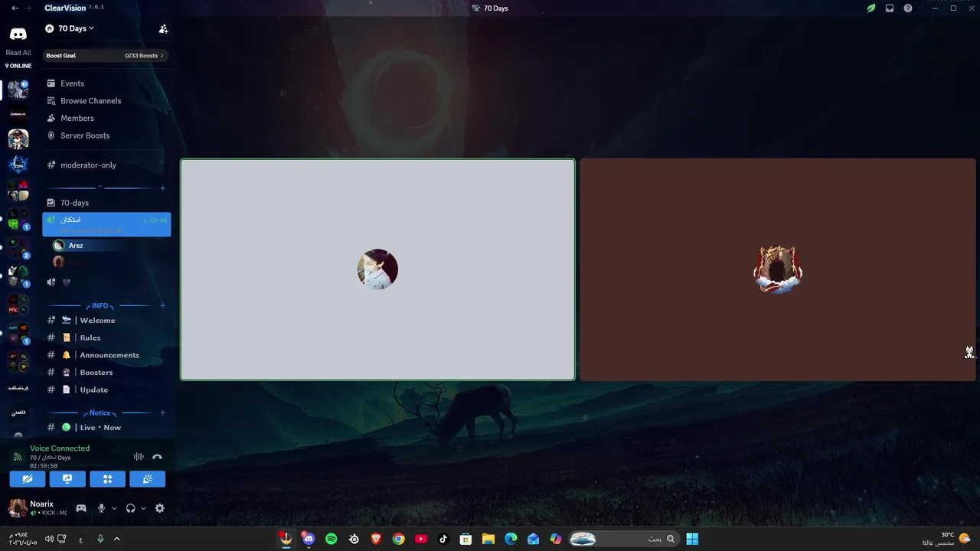Screen dimensions: 980x551
Task: Open Noarix user profile avatar
Action: click(18, 508)
